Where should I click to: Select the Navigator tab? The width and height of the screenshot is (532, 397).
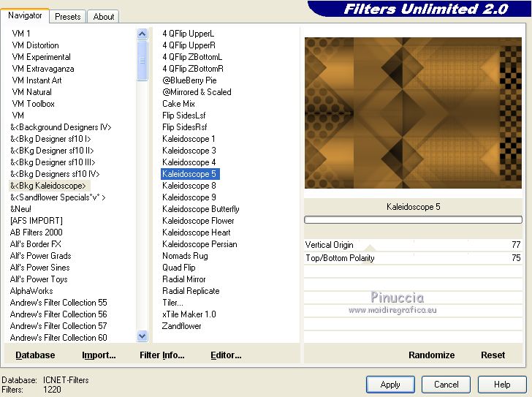coord(25,15)
